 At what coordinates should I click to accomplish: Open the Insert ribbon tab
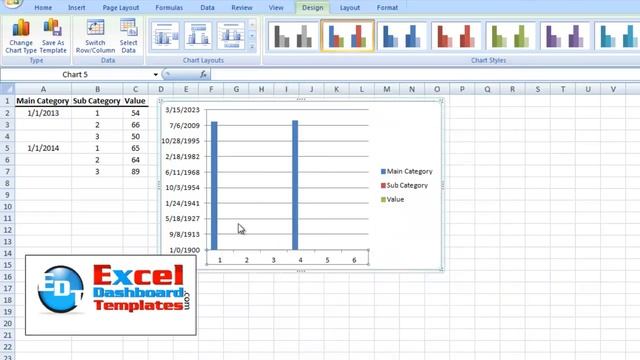pos(77,8)
